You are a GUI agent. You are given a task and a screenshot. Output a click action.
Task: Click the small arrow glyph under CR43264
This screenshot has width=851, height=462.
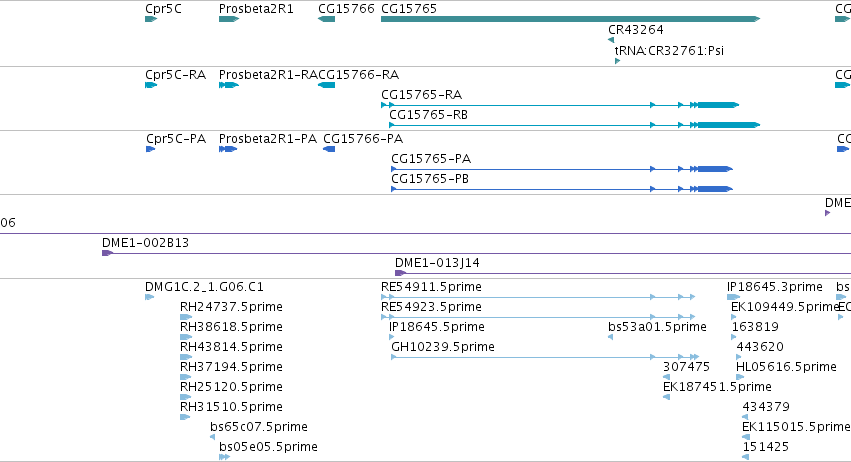click(611, 40)
